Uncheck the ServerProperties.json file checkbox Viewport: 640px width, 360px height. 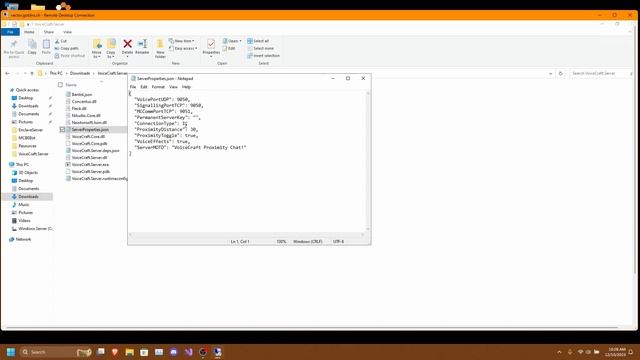(x=62, y=129)
